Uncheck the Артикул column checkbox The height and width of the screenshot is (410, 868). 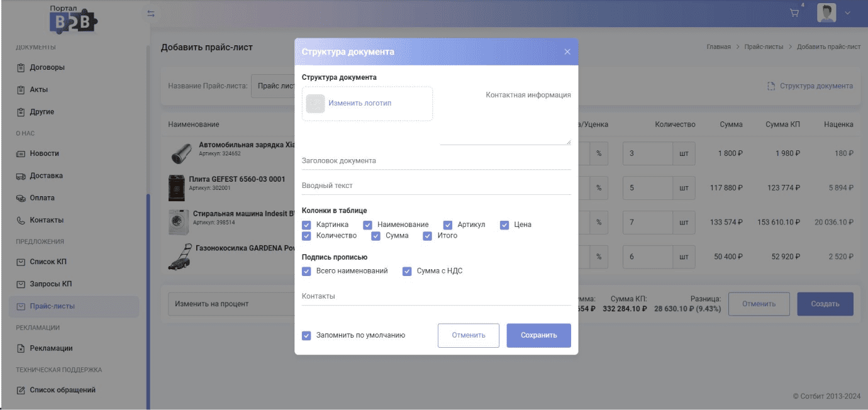pos(448,224)
